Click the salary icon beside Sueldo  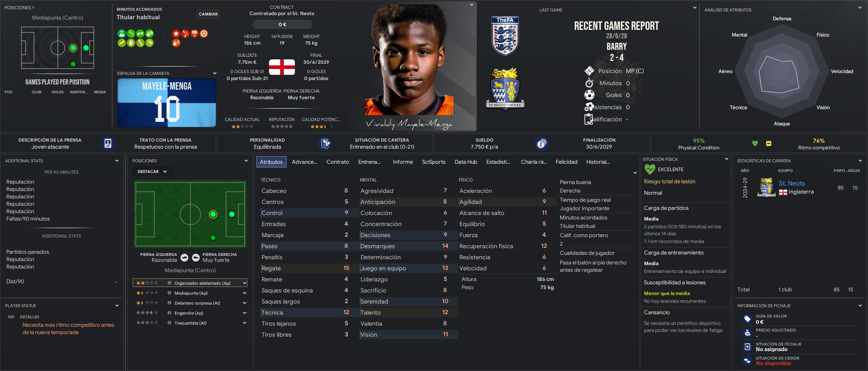tap(541, 143)
